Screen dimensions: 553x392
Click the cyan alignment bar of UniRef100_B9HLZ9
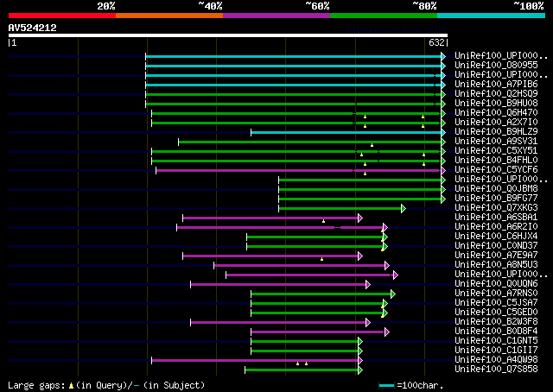pos(346,133)
